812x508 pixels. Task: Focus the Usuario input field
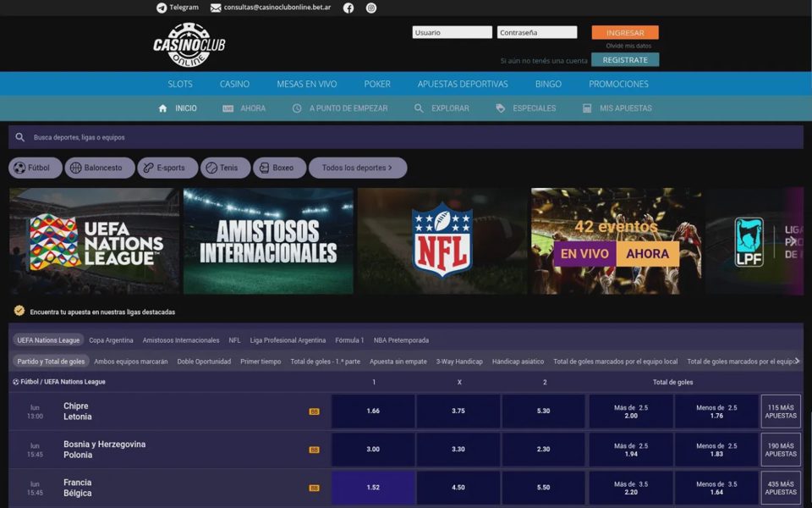tap(452, 33)
